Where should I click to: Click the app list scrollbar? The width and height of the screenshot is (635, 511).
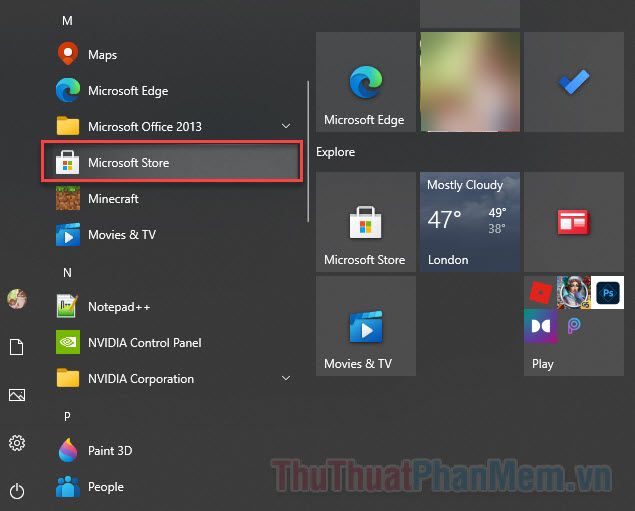point(308,151)
